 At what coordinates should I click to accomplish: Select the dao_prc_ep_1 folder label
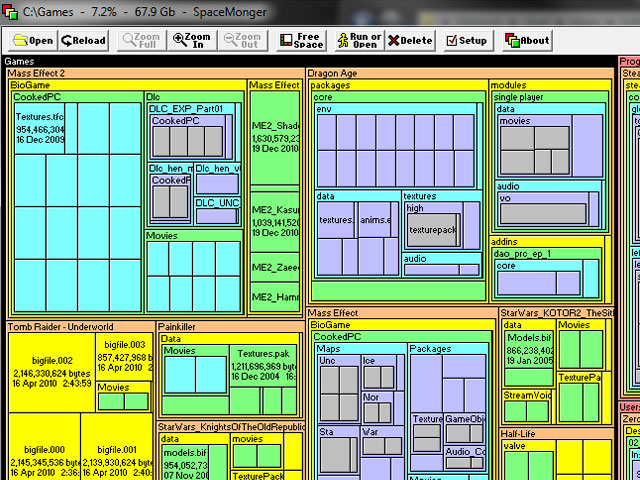(x=522, y=254)
